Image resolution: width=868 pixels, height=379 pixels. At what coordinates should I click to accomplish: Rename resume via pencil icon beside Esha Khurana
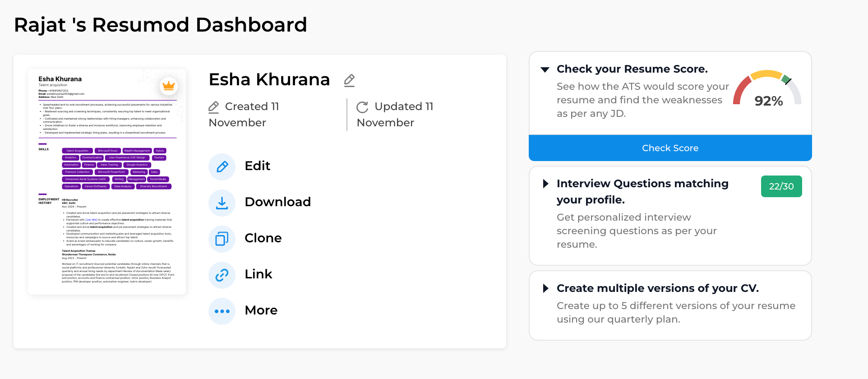click(349, 80)
